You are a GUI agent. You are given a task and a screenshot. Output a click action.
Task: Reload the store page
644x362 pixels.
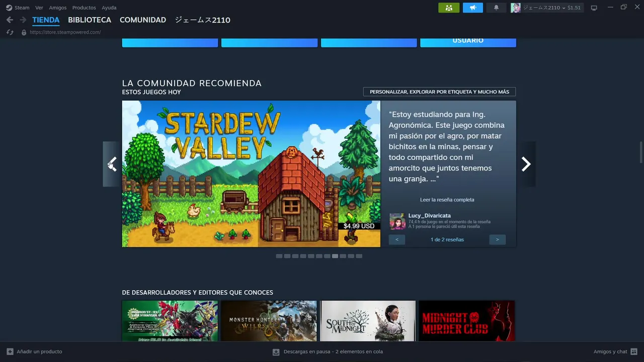click(10, 32)
